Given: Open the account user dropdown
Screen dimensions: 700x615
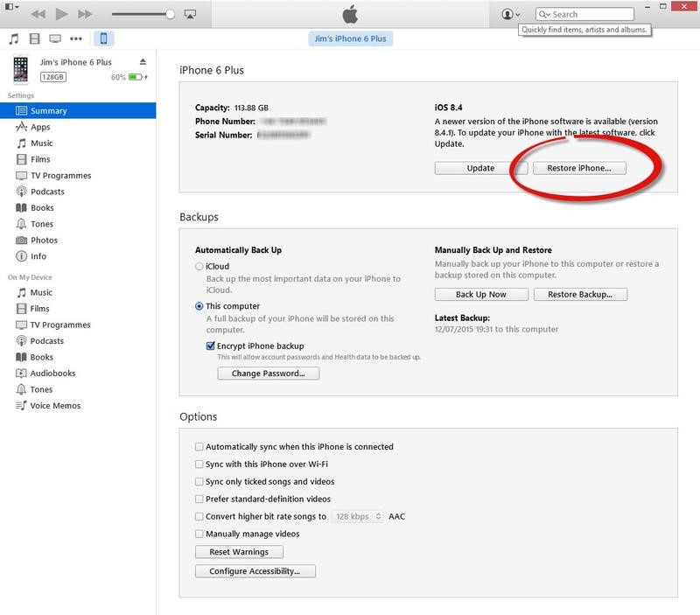Looking at the screenshot, I should [510, 14].
